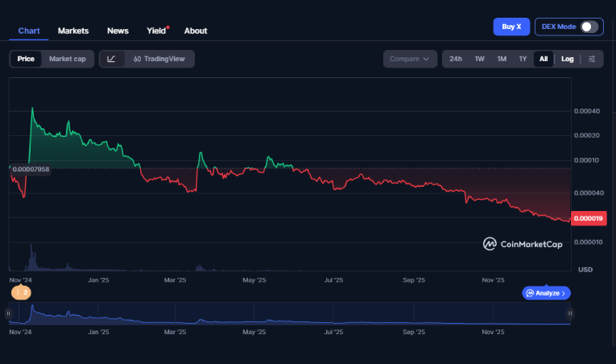Image resolution: width=616 pixels, height=364 pixels.
Task: Switch chart to Market cap view
Action: 67,59
